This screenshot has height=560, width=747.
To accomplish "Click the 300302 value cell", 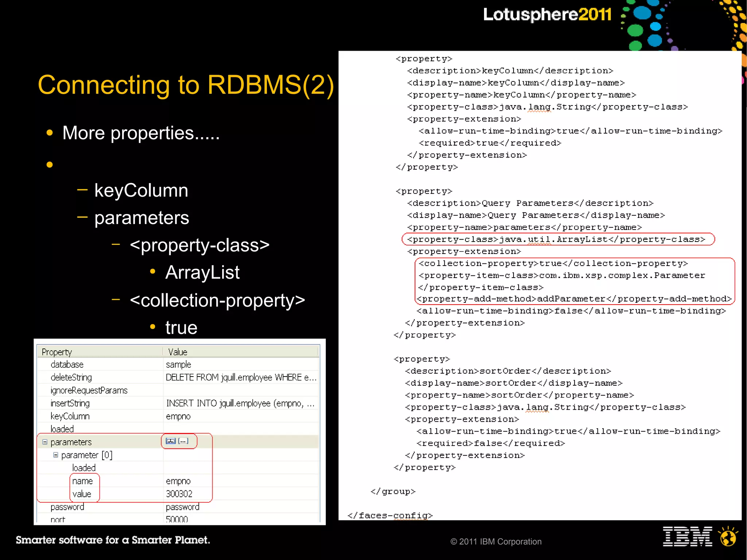I will [179, 494].
